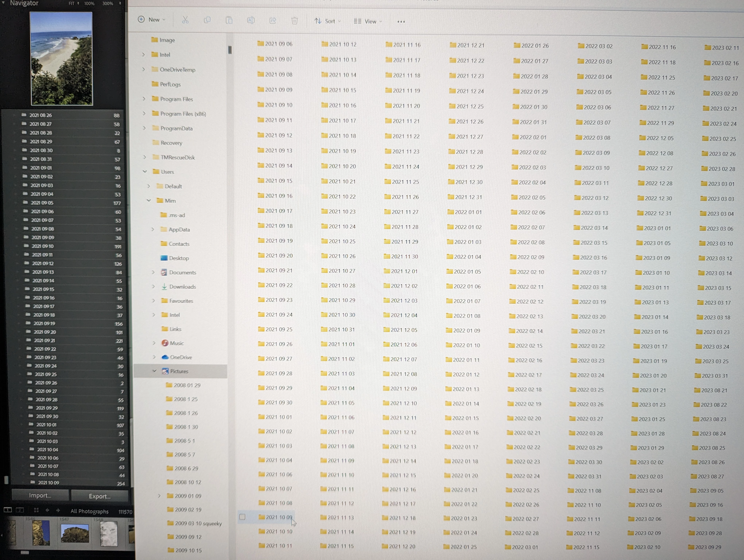Click the Rename icon in toolbar
Screen dimensions: 744x560
click(251, 20)
